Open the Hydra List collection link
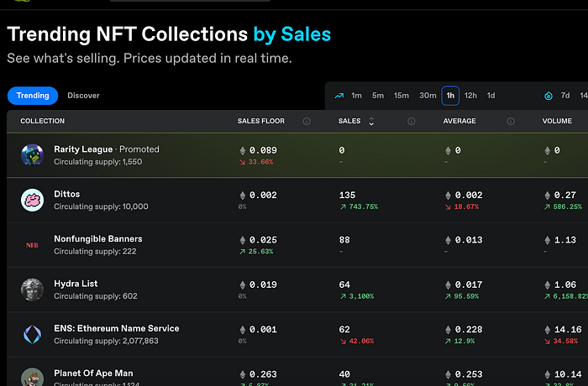 pyautogui.click(x=76, y=284)
